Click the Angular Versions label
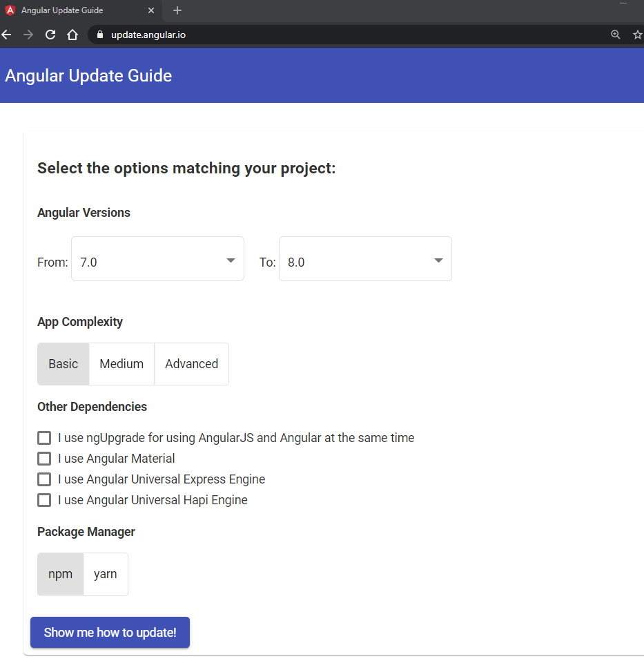The width and height of the screenshot is (644, 670). pos(84,212)
